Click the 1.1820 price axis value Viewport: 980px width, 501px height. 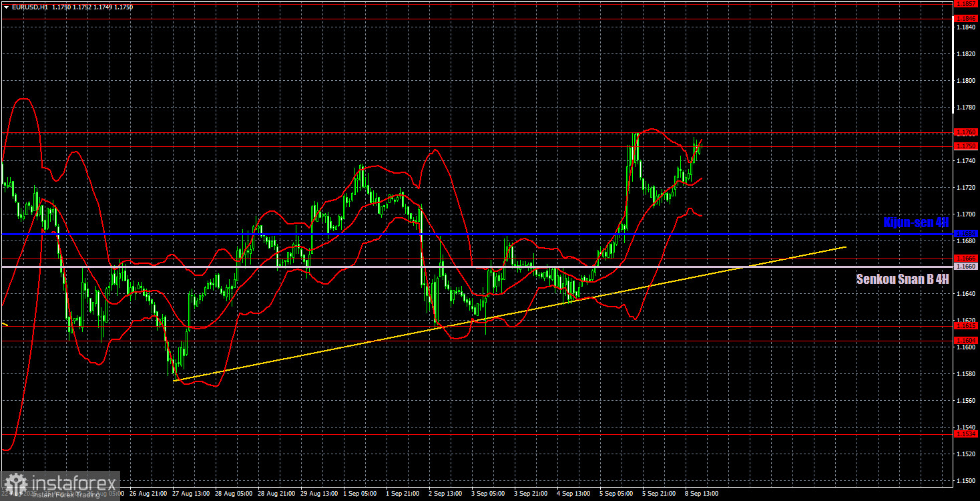tap(966, 53)
